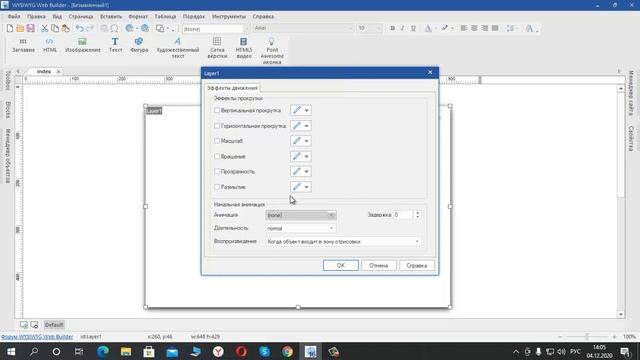
Task: Align text left in toolbar
Action: click(464, 28)
